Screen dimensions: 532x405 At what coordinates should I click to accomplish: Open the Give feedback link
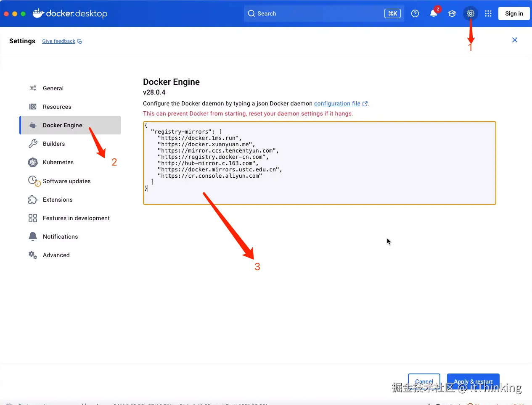(58, 41)
